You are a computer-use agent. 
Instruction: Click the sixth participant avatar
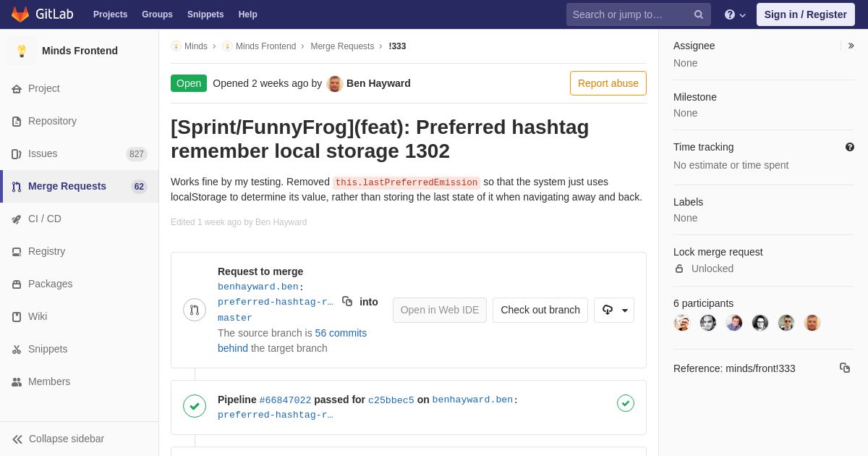pos(812,323)
